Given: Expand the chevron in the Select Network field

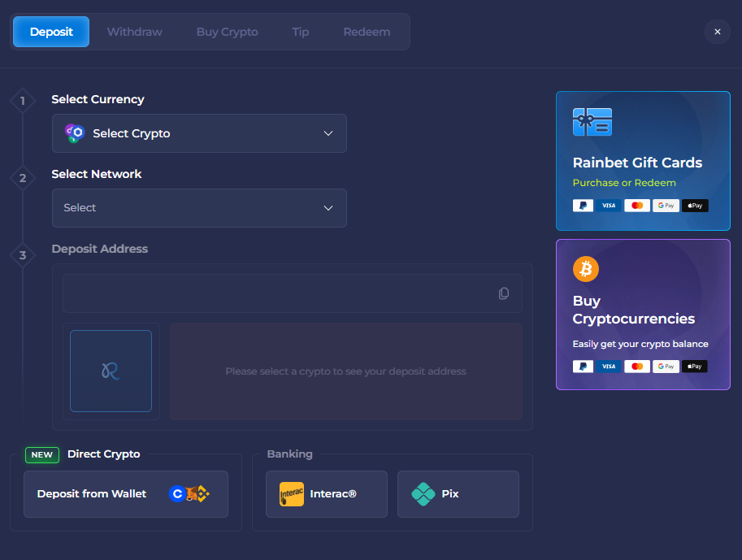Looking at the screenshot, I should click(x=328, y=208).
